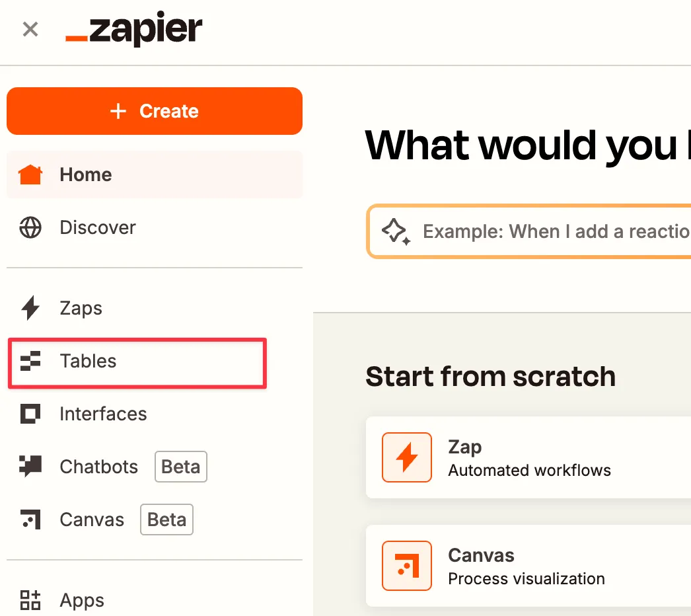Click the Zaps lightning bolt icon
691x616 pixels.
point(30,308)
